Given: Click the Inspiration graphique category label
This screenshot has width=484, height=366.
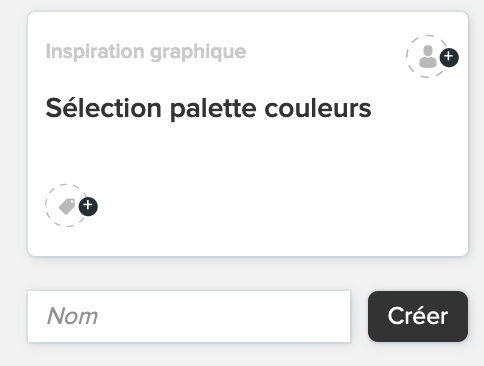Looking at the screenshot, I should 146,52.
